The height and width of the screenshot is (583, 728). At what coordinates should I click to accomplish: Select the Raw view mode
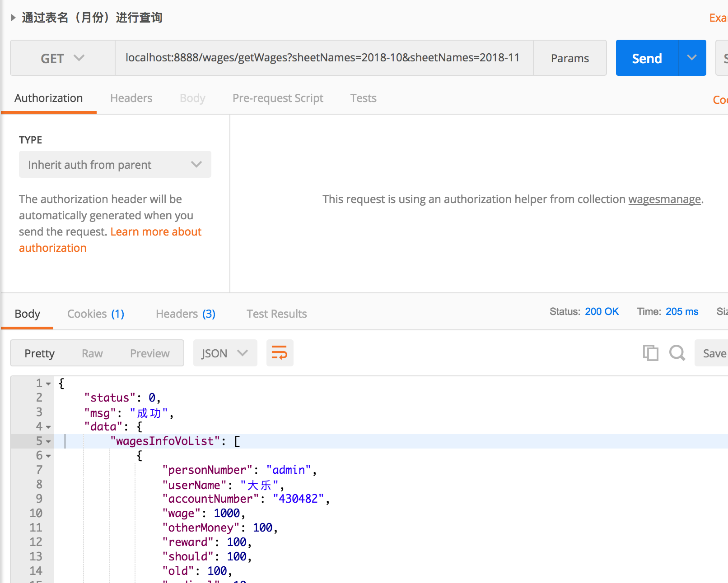click(x=92, y=353)
